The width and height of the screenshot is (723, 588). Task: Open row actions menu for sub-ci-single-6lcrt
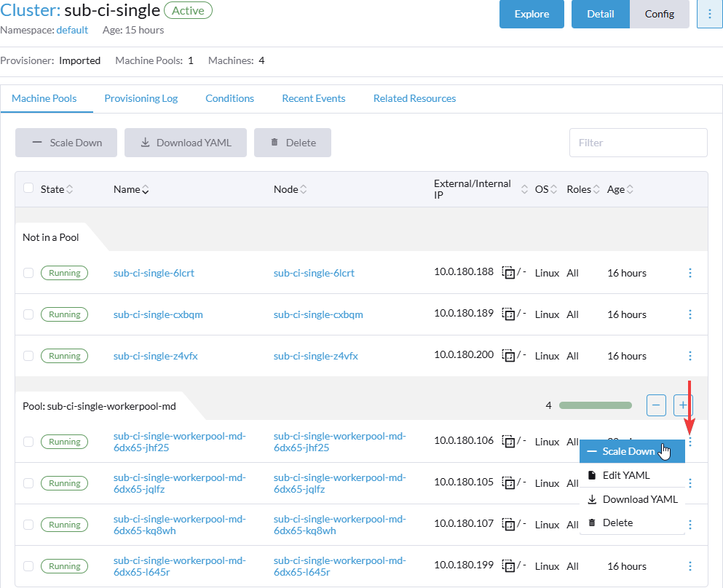tap(690, 274)
